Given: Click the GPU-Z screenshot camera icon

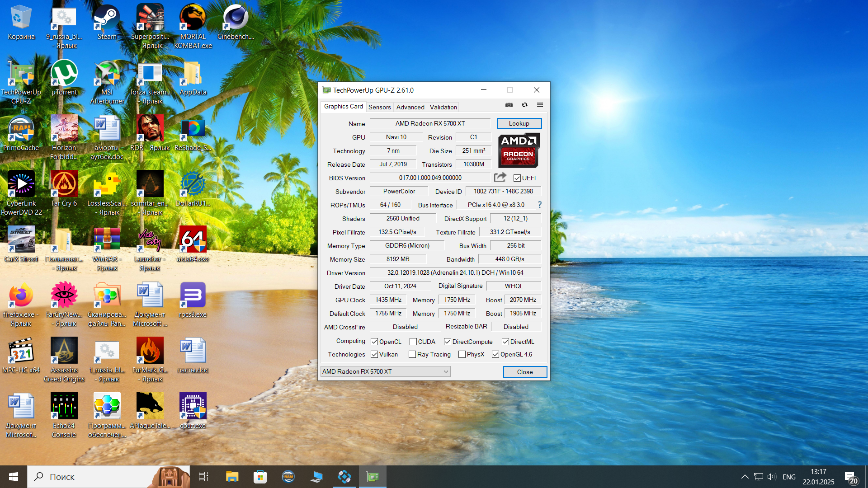Looking at the screenshot, I should 509,105.
